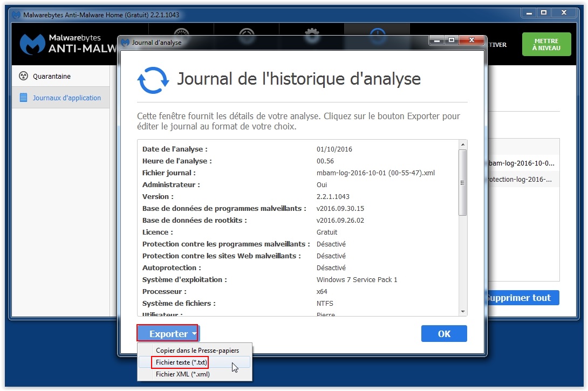Screen dimensions: 588x391
Task: Click the value Windows 7 Service Pack 1
Action: [x=357, y=280]
